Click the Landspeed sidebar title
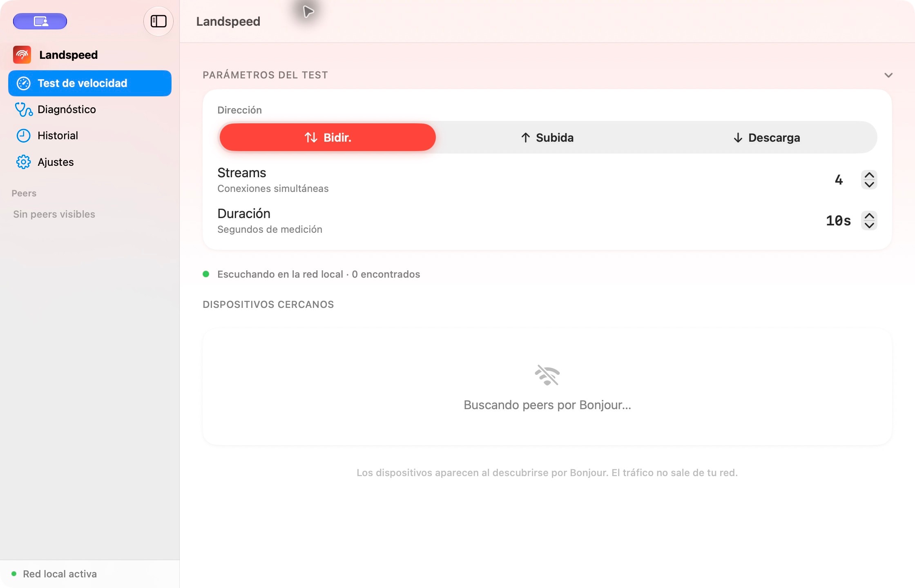 tap(68, 55)
